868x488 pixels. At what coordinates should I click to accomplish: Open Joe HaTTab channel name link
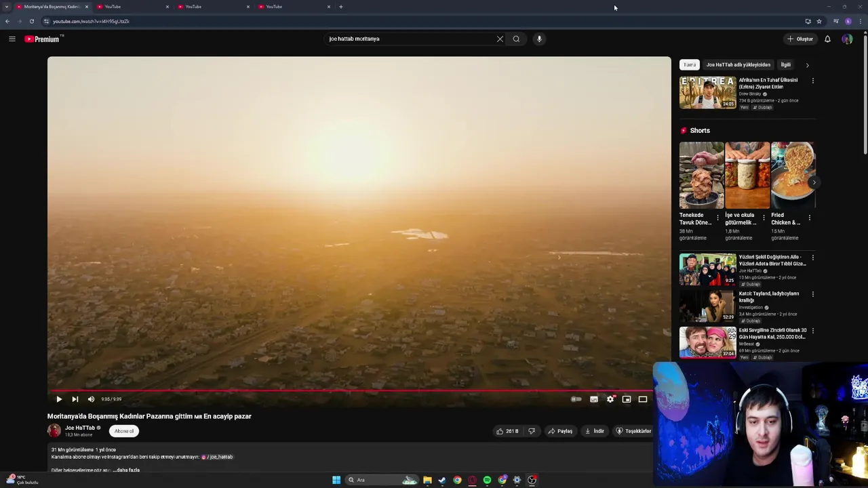80,428
